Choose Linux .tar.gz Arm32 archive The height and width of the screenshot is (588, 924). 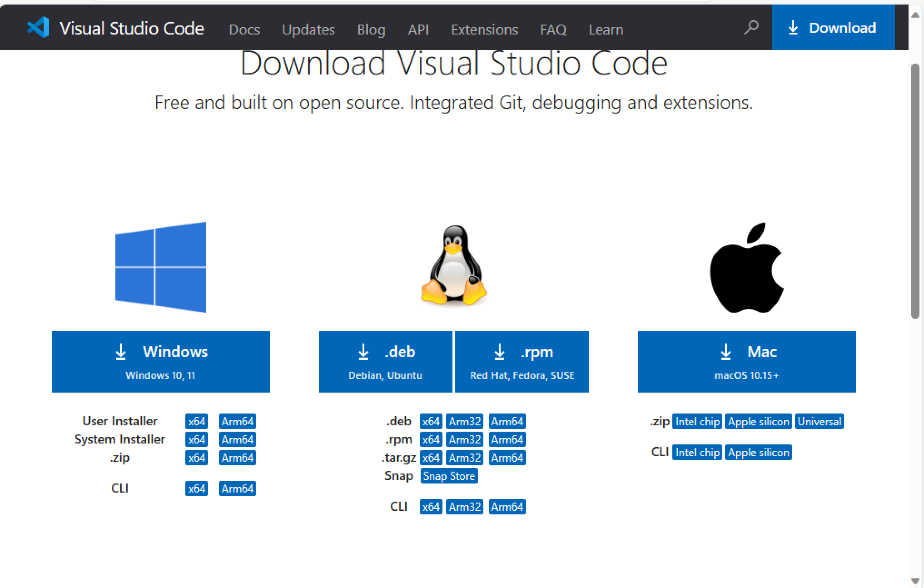point(465,458)
